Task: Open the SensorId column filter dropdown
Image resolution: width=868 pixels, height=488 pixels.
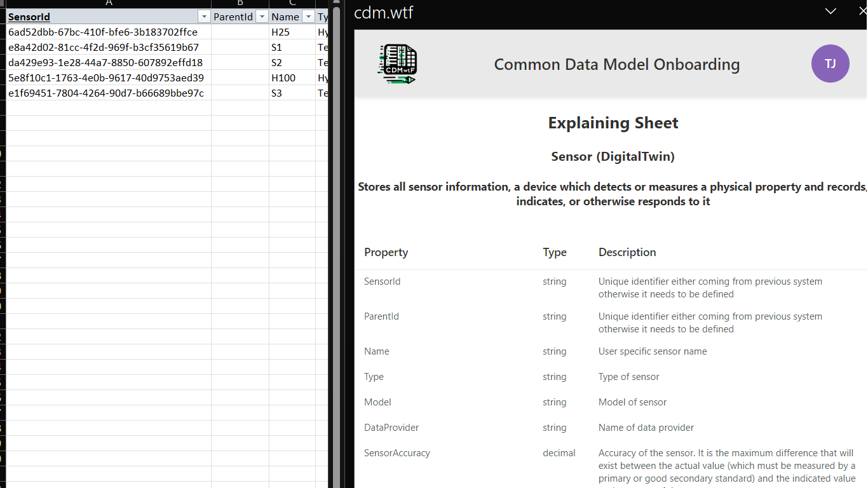Action: coord(204,17)
